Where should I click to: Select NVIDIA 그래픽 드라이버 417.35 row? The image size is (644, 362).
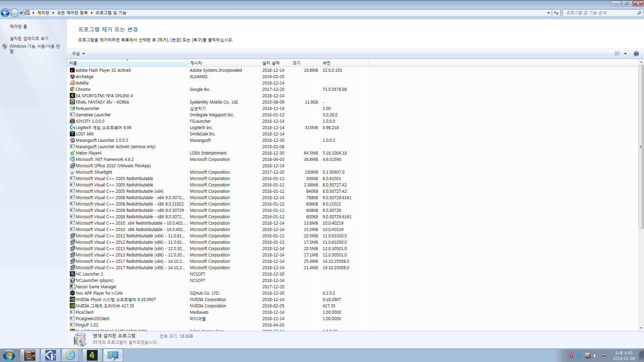218,306
